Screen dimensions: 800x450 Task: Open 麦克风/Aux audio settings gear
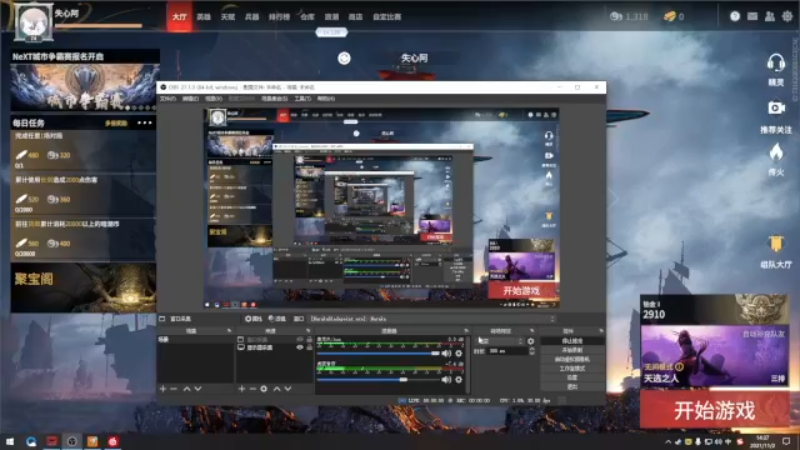tap(459, 353)
